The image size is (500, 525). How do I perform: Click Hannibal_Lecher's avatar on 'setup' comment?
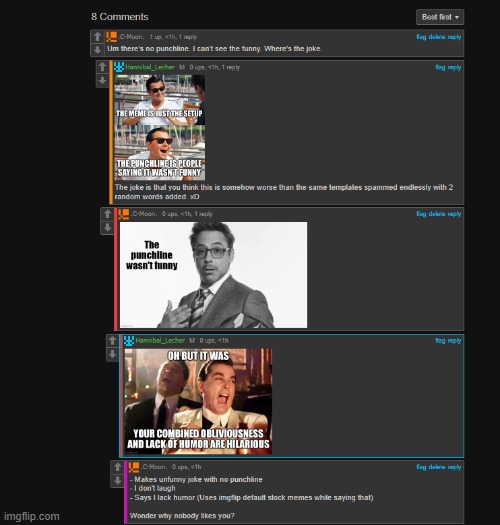(119, 67)
